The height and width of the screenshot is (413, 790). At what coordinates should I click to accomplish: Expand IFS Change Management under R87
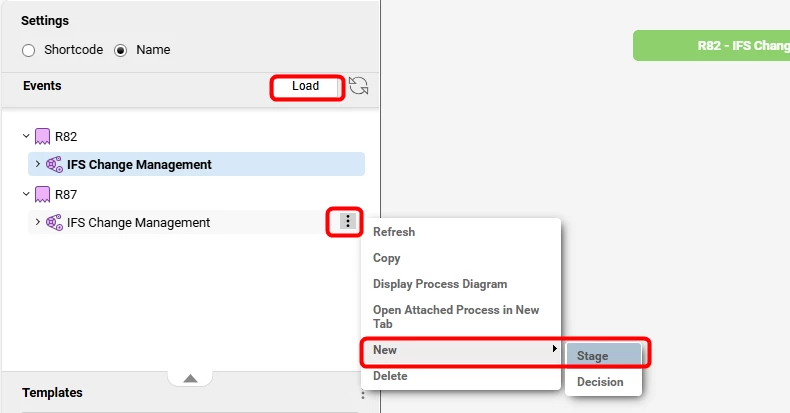[x=38, y=222]
